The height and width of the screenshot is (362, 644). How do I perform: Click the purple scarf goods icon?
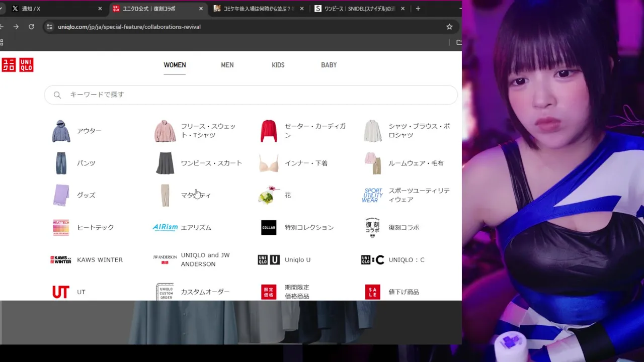[61, 195]
